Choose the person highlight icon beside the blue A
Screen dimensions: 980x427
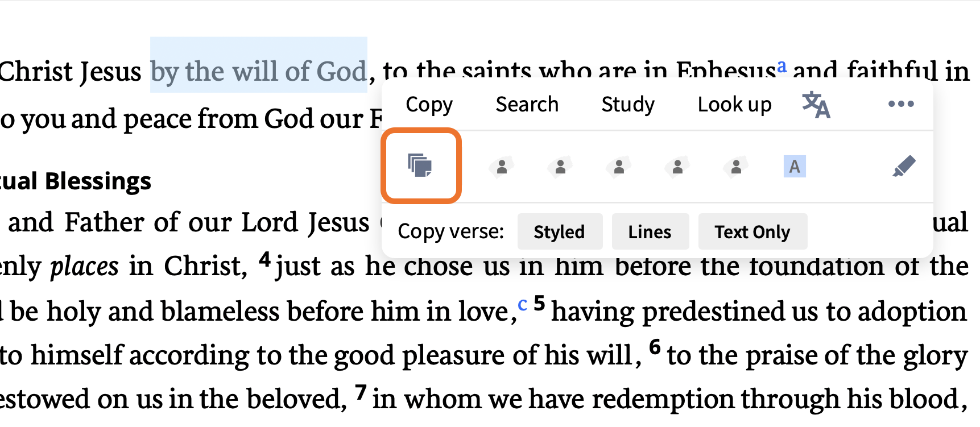[736, 167]
